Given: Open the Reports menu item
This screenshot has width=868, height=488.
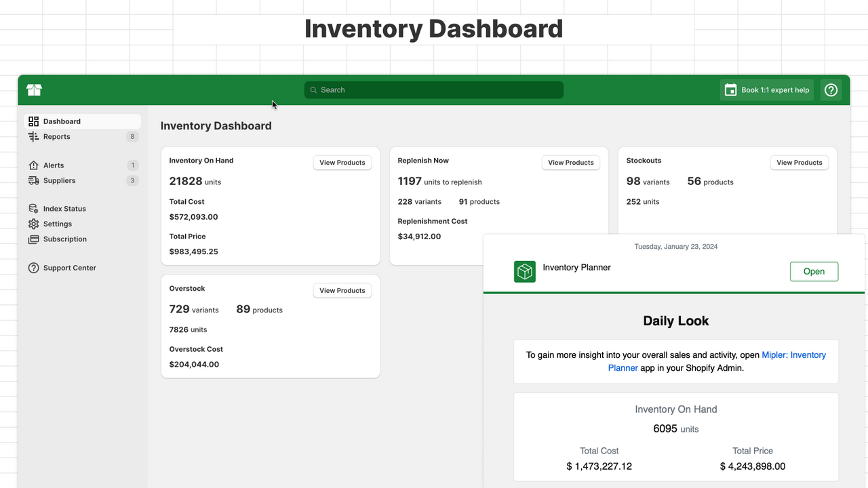Looking at the screenshot, I should tap(83, 137).
